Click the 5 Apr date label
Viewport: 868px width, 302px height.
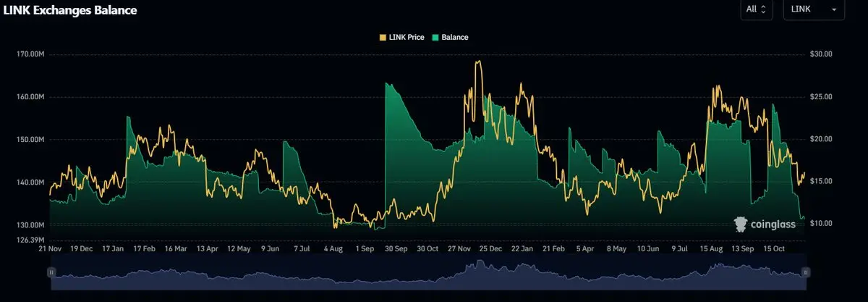(x=584, y=248)
